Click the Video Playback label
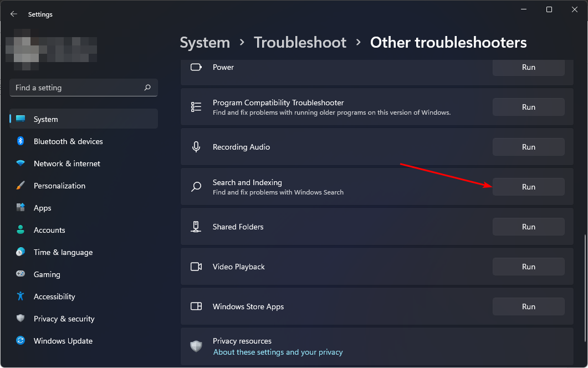This screenshot has width=588, height=368. tap(238, 267)
